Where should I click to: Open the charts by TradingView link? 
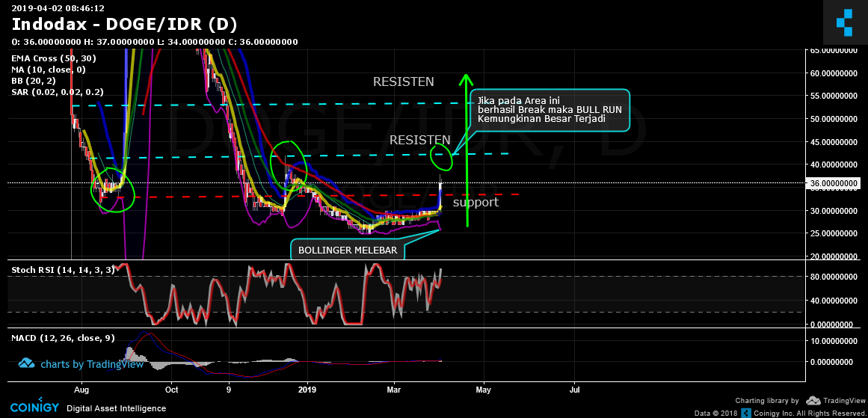[81, 363]
